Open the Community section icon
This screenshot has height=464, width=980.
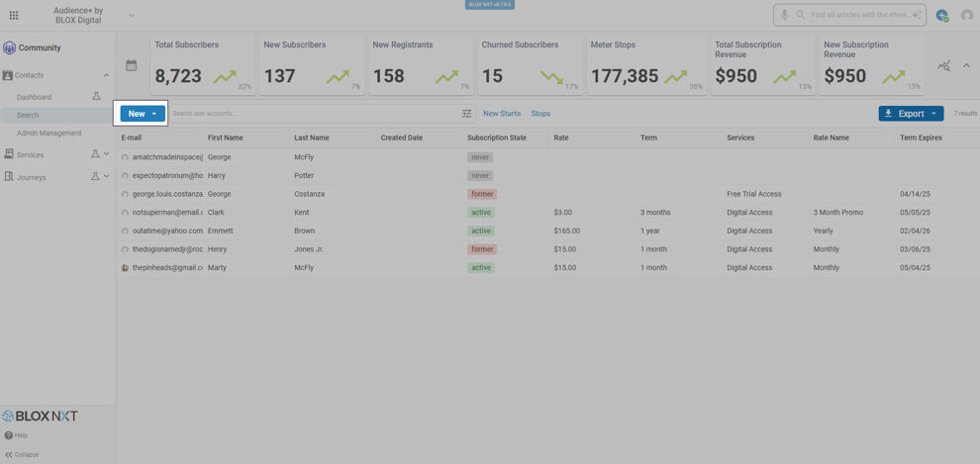click(x=9, y=48)
